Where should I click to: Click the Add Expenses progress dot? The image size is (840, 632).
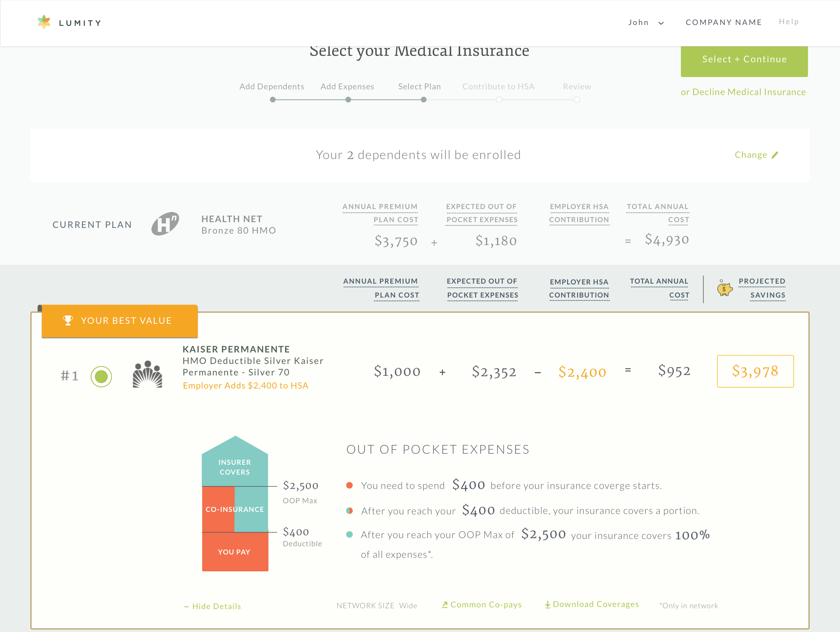click(x=348, y=100)
